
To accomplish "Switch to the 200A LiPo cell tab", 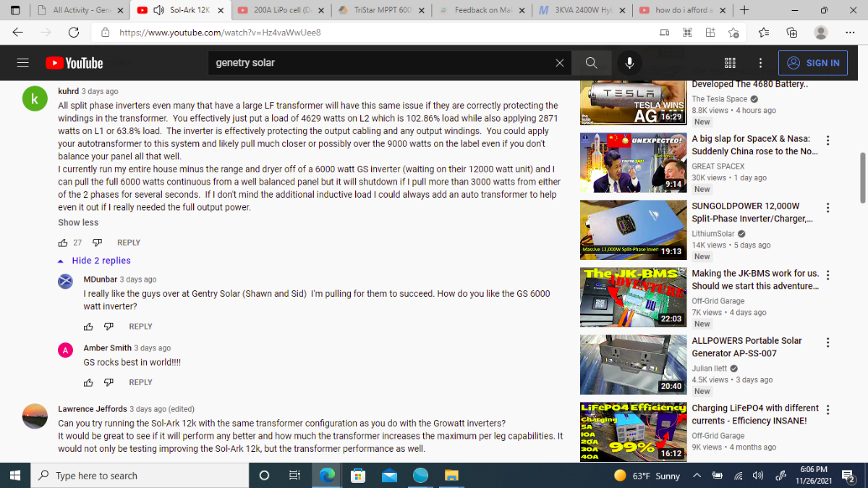I will coord(276,11).
